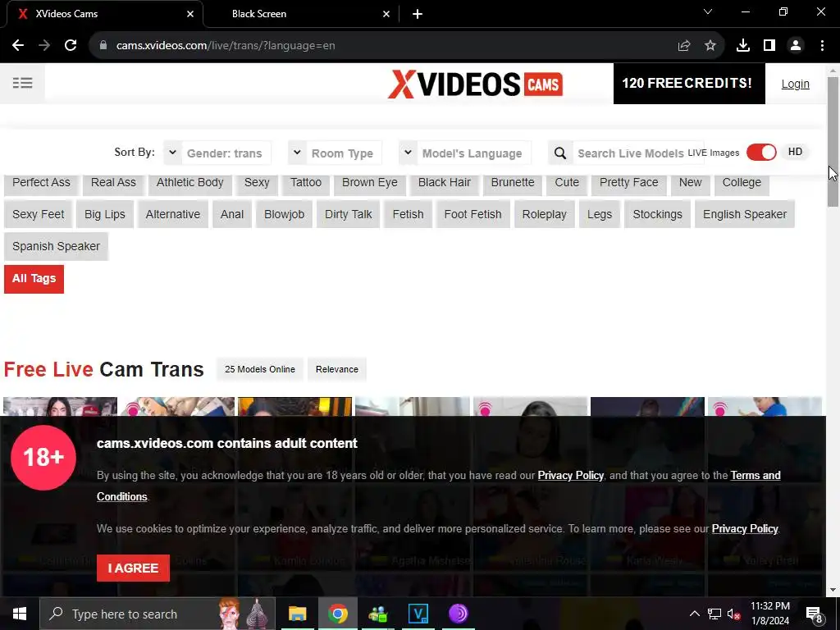
Task: Click the Chrome taskbar icon
Action: pos(337,614)
